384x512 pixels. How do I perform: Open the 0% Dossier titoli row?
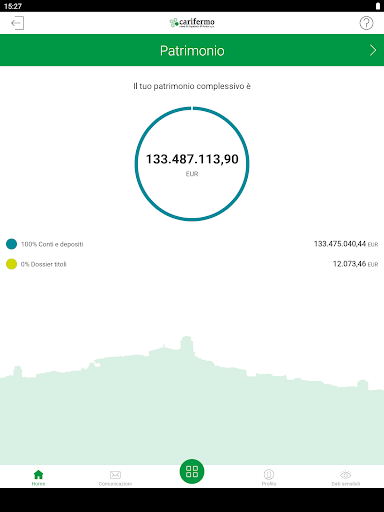[192, 264]
